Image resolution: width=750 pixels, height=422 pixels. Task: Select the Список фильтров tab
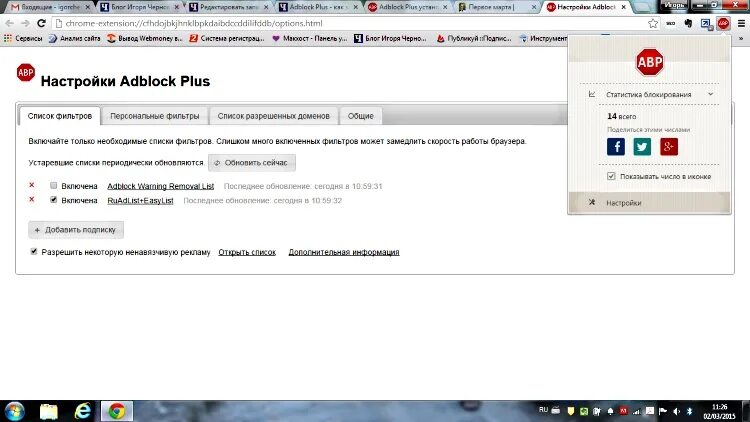tap(60, 116)
